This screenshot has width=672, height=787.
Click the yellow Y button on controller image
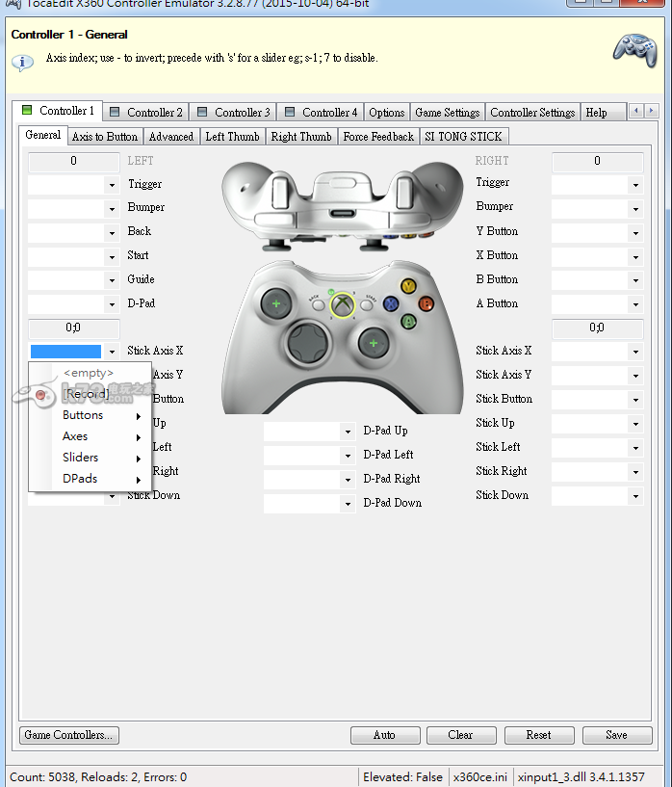408,286
